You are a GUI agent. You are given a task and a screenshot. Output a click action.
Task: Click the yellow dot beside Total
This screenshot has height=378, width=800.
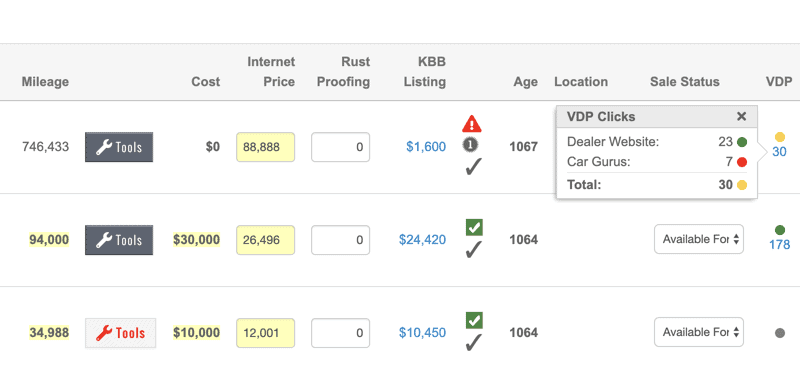(742, 185)
